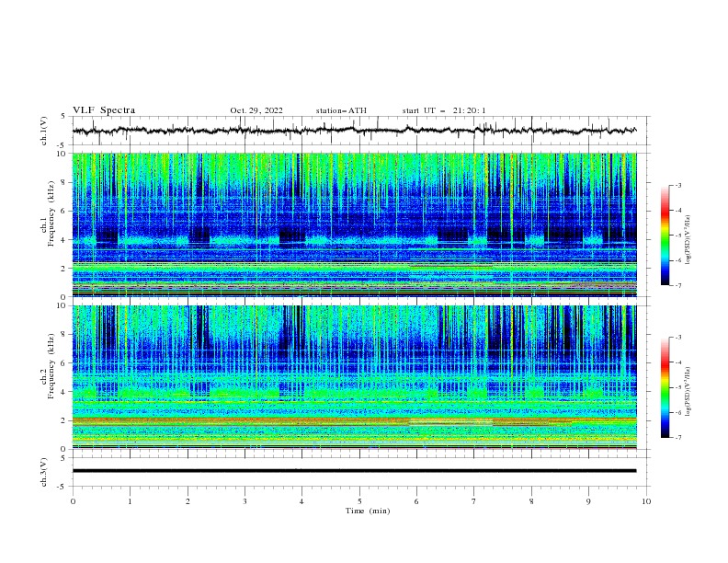Screen dimensions: 728x563
Task: Click the "-3" label on ch.1 colorbar
Action: (677, 185)
